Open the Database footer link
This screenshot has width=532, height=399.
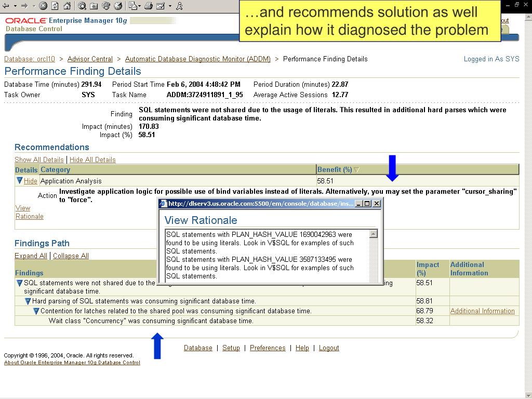point(198,348)
